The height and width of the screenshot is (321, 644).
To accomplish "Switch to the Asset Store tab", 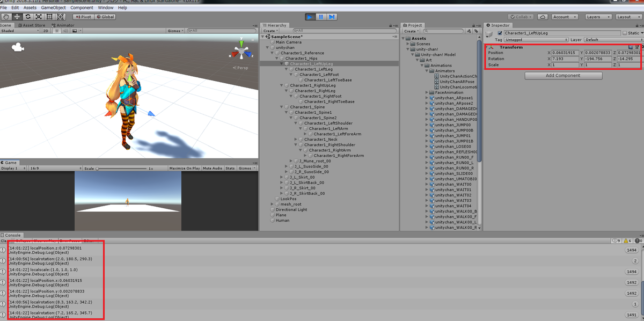I will 32,25.
